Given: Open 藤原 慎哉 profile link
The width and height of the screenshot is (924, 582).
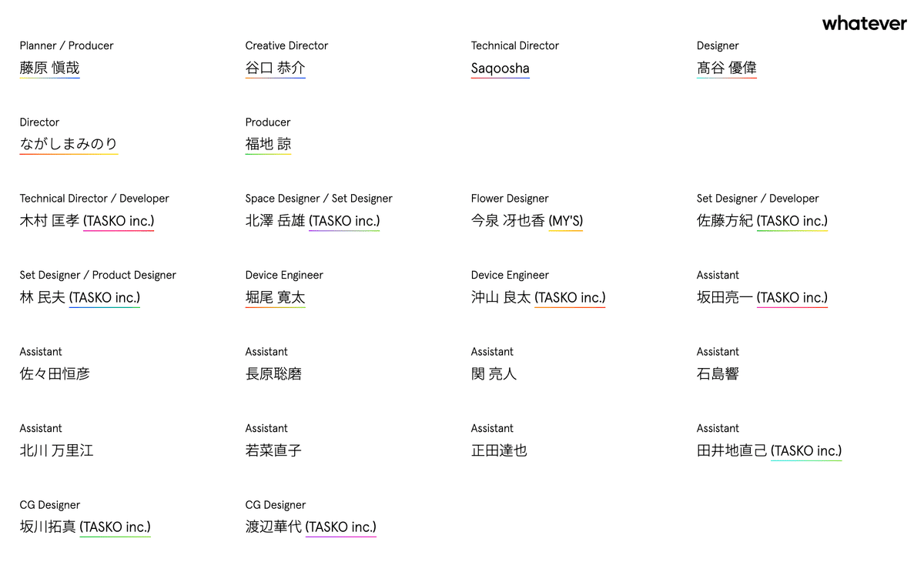Looking at the screenshot, I should click(49, 68).
